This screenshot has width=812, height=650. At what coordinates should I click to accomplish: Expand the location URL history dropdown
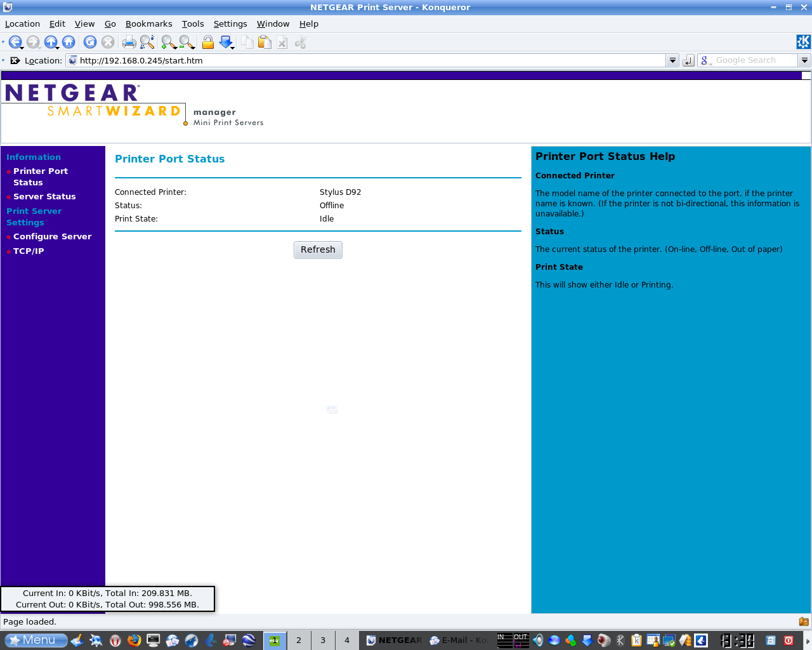tap(672, 61)
